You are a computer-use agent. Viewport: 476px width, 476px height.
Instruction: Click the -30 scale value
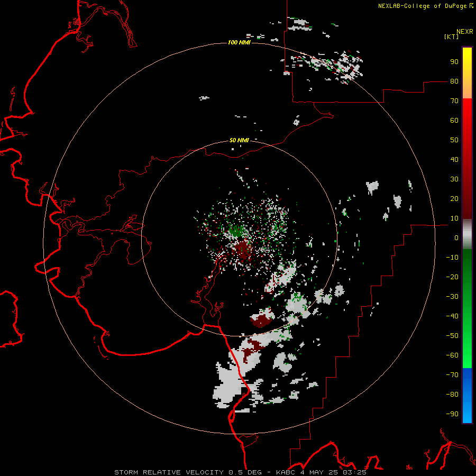[x=452, y=297]
